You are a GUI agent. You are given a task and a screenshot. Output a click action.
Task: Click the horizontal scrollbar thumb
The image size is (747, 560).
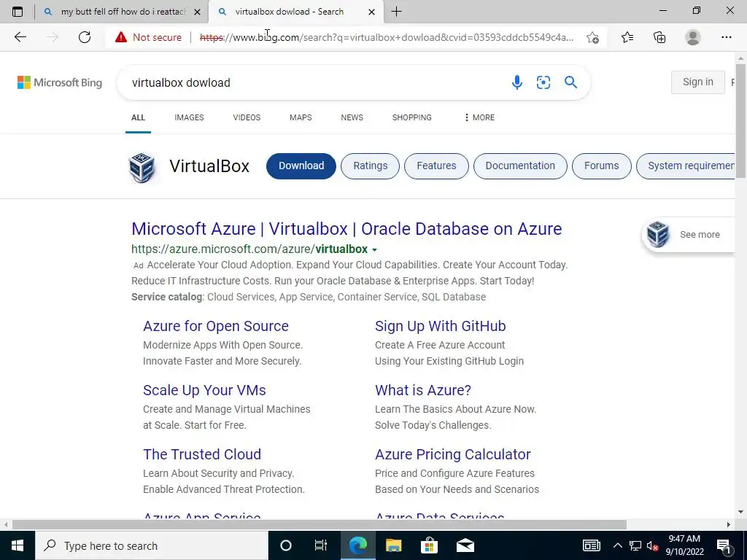pos(320,524)
